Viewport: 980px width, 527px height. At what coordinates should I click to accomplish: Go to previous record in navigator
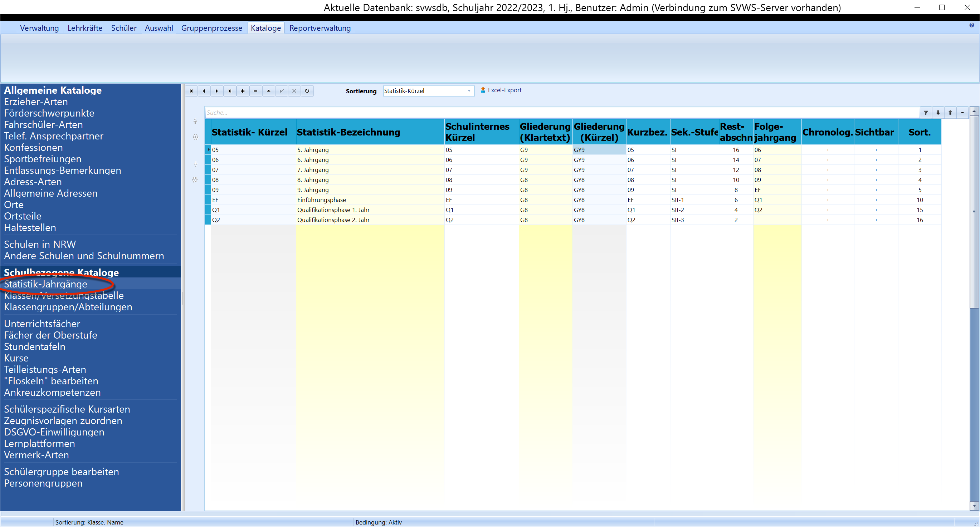pos(204,91)
